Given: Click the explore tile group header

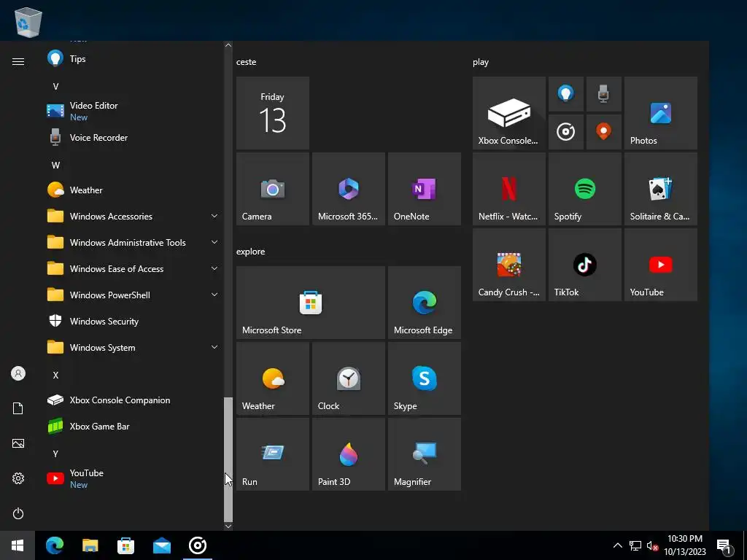Looking at the screenshot, I should [251, 252].
